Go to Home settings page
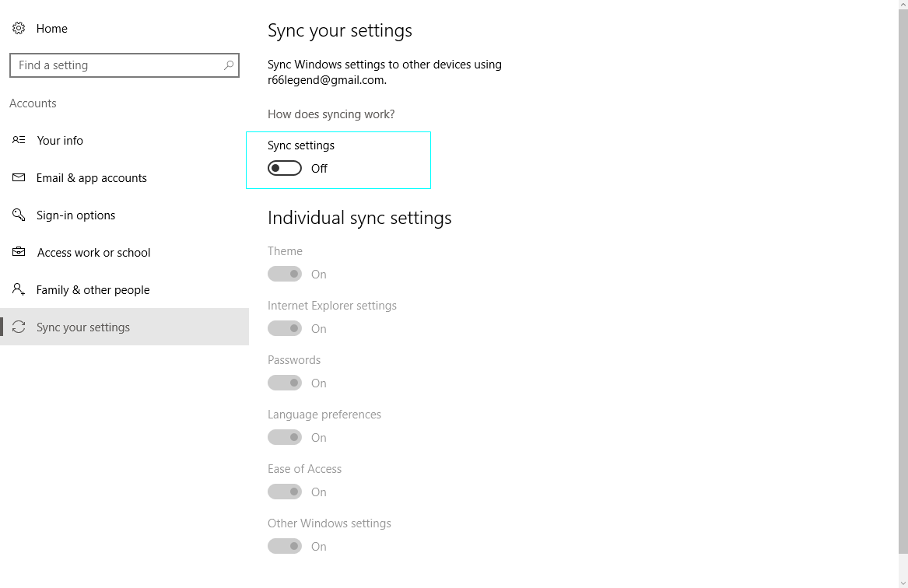908x588 pixels. click(124, 28)
